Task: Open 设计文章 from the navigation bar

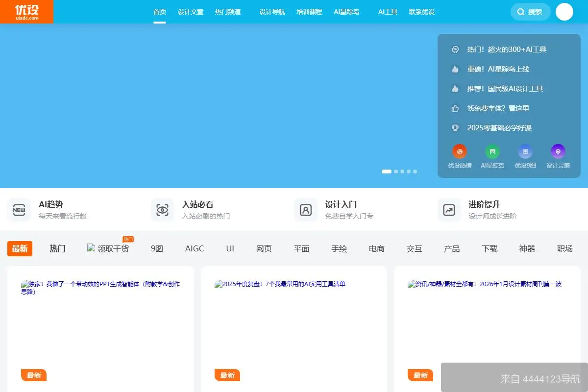Action: click(x=191, y=12)
